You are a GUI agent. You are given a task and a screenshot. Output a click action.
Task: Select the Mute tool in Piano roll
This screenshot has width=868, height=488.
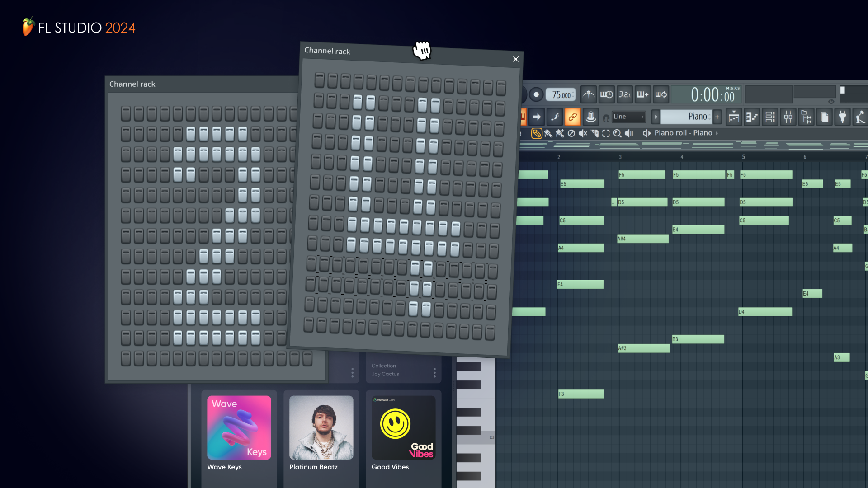click(x=583, y=133)
